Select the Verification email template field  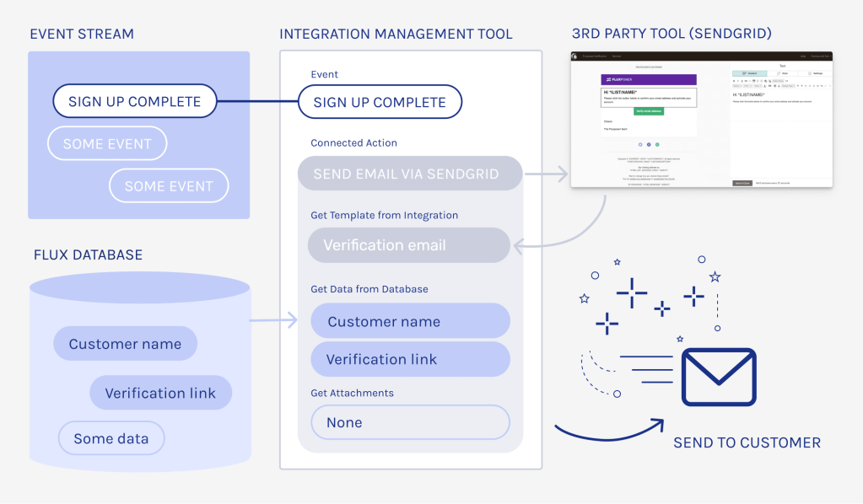click(409, 245)
